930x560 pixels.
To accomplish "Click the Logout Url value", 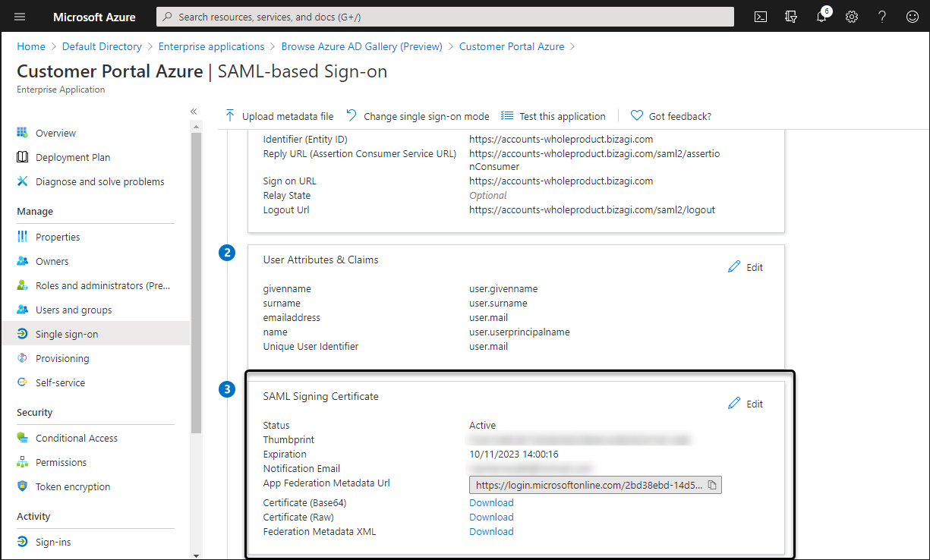I will [592, 209].
